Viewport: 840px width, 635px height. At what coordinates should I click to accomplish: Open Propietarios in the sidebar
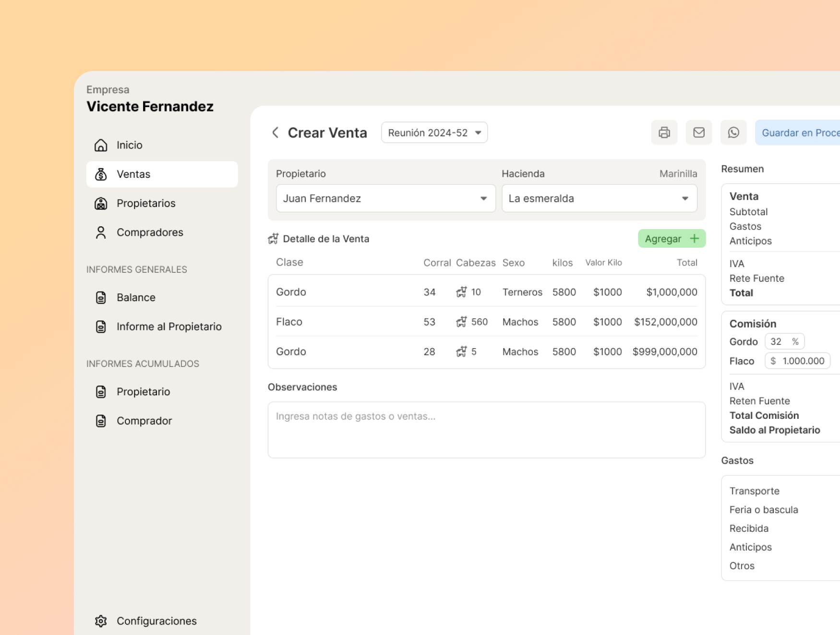162,204
